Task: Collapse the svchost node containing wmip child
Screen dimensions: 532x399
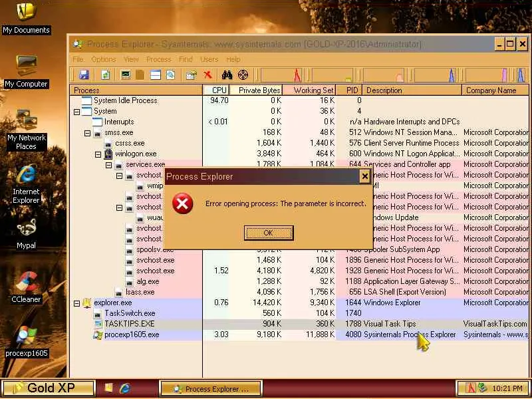Action: pos(119,176)
